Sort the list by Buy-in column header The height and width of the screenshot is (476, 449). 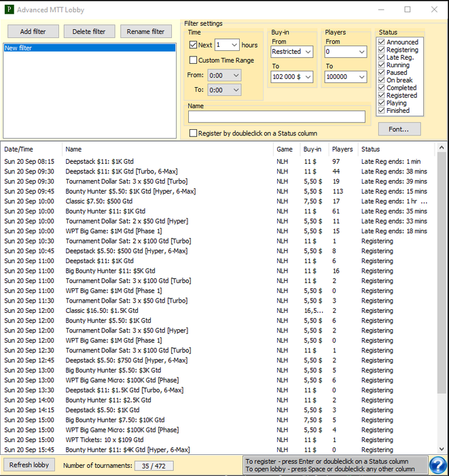[x=312, y=149]
